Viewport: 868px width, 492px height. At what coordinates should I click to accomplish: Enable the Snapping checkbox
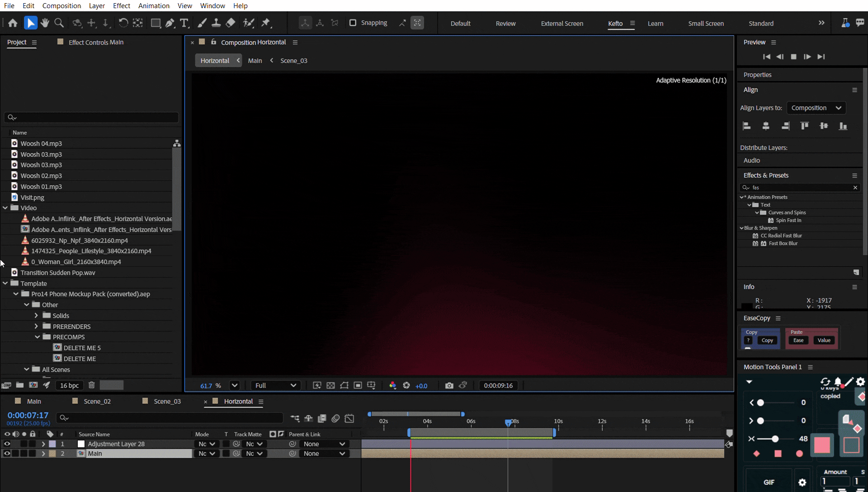[x=353, y=23]
